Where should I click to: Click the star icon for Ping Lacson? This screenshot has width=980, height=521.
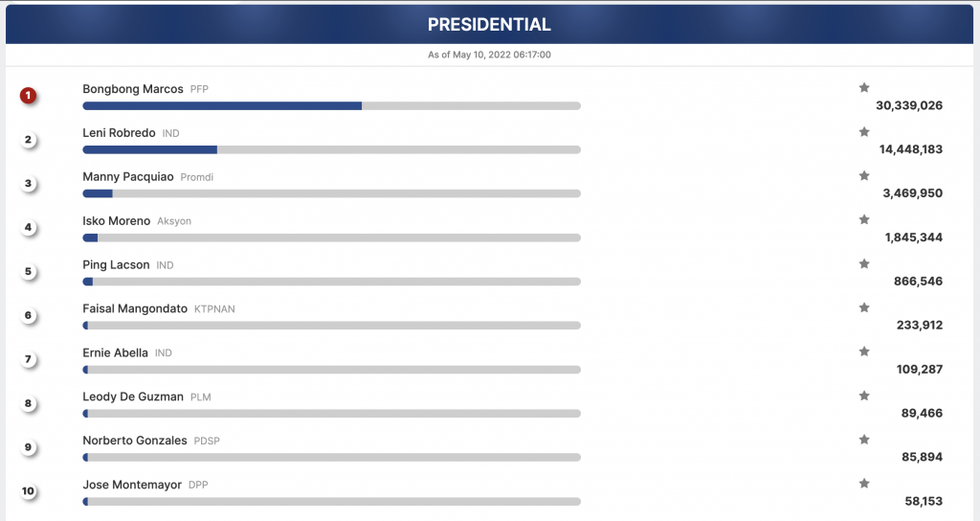point(864,263)
